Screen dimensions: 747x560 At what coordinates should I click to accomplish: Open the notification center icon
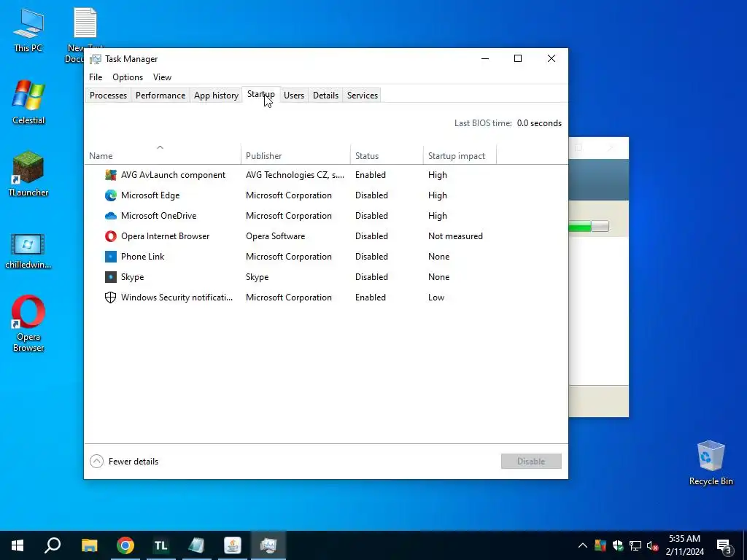(x=724, y=546)
